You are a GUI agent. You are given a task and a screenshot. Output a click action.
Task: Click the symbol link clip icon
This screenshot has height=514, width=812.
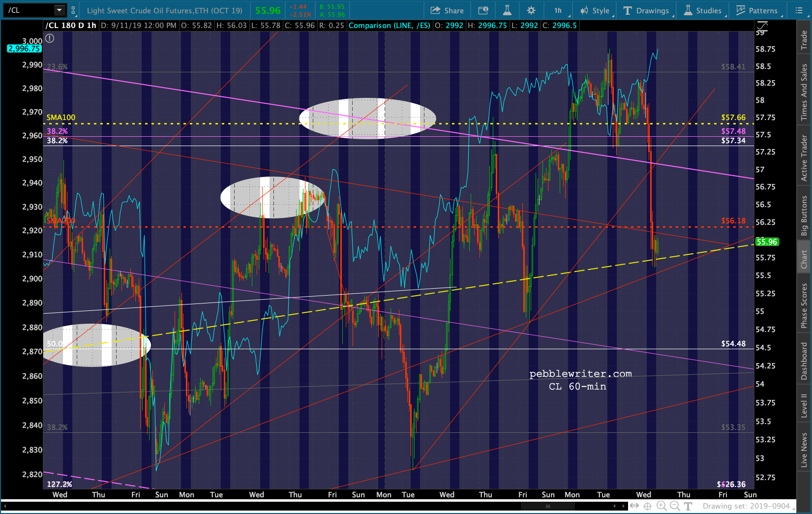[x=73, y=10]
